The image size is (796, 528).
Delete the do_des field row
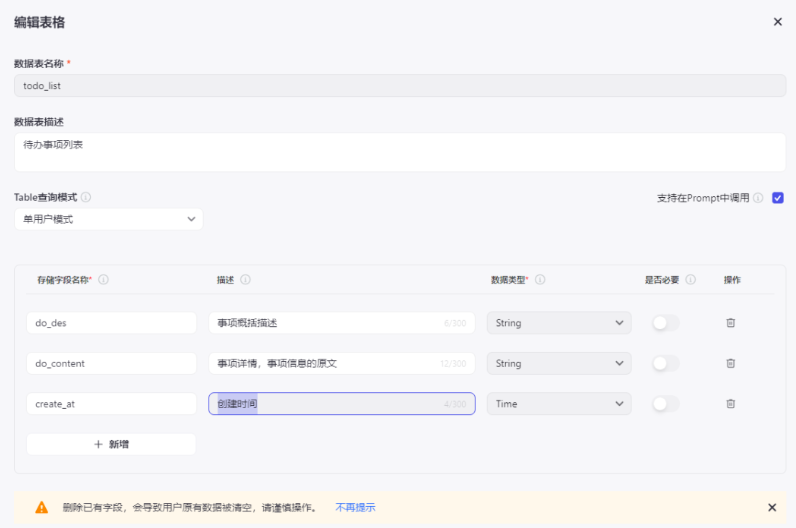[x=731, y=323]
